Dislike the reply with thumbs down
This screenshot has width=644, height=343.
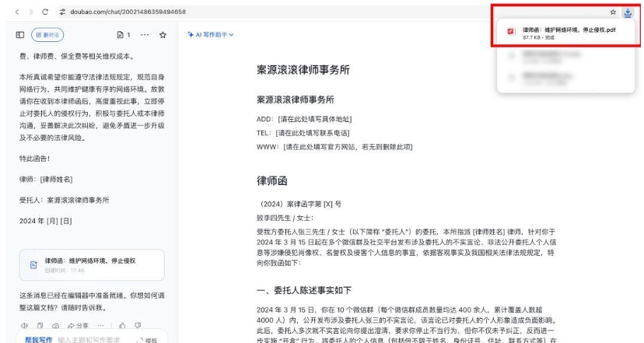[138, 325]
